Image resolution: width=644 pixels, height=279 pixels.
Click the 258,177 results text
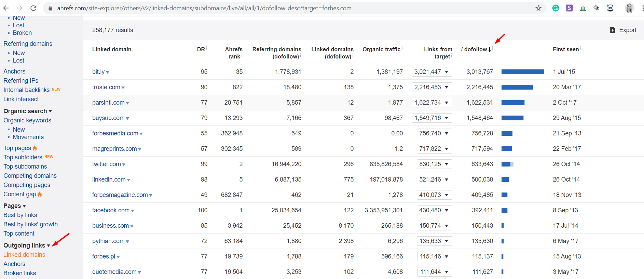click(113, 30)
